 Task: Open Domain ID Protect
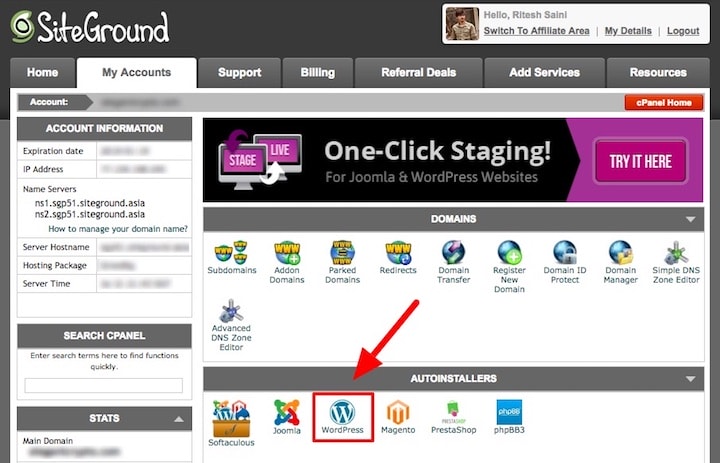565,262
